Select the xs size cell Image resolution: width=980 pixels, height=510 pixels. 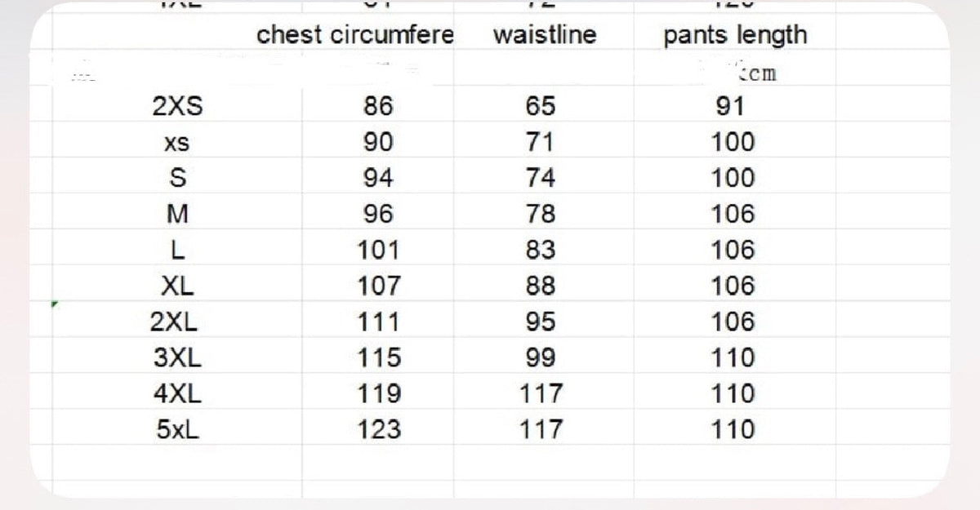click(x=176, y=143)
